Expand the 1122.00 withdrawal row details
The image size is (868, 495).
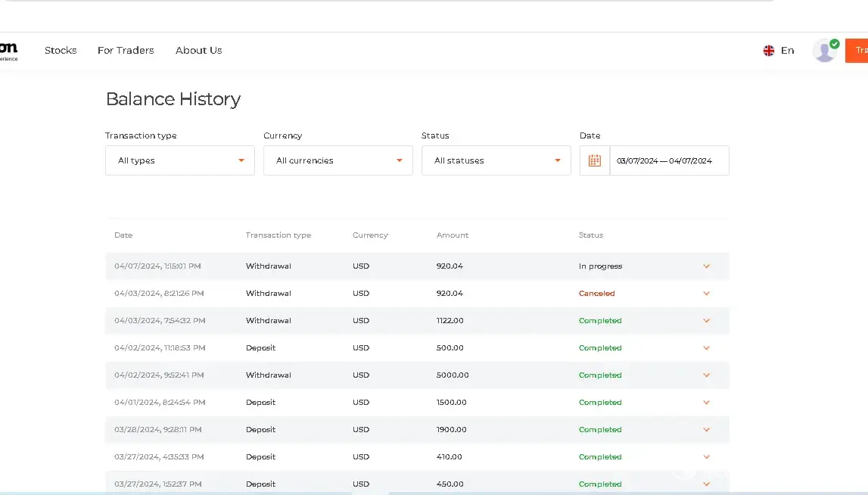(x=706, y=321)
